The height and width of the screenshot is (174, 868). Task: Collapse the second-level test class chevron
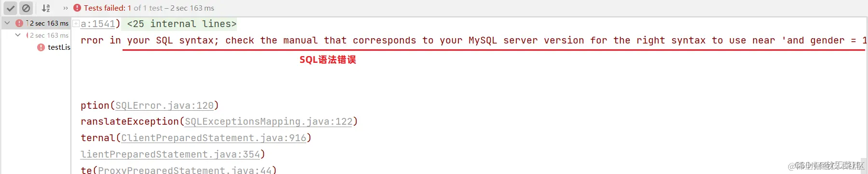click(18, 35)
